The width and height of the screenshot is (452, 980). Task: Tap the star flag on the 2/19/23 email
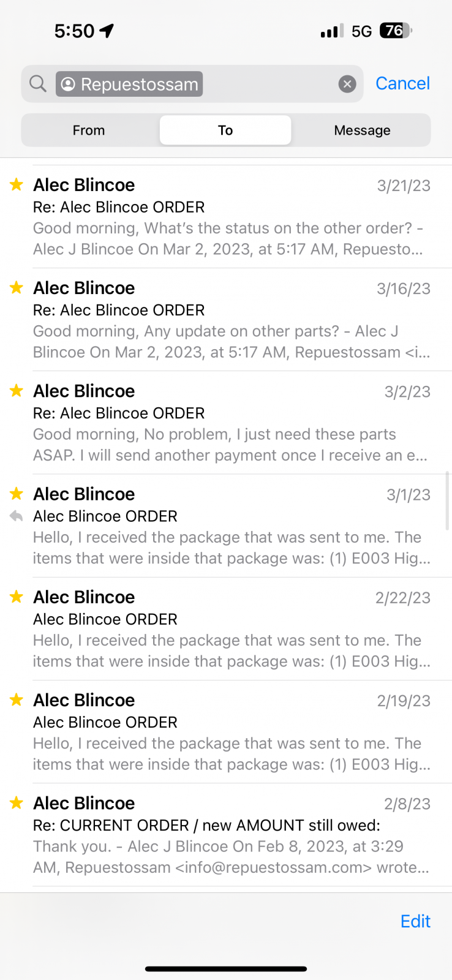point(17,699)
